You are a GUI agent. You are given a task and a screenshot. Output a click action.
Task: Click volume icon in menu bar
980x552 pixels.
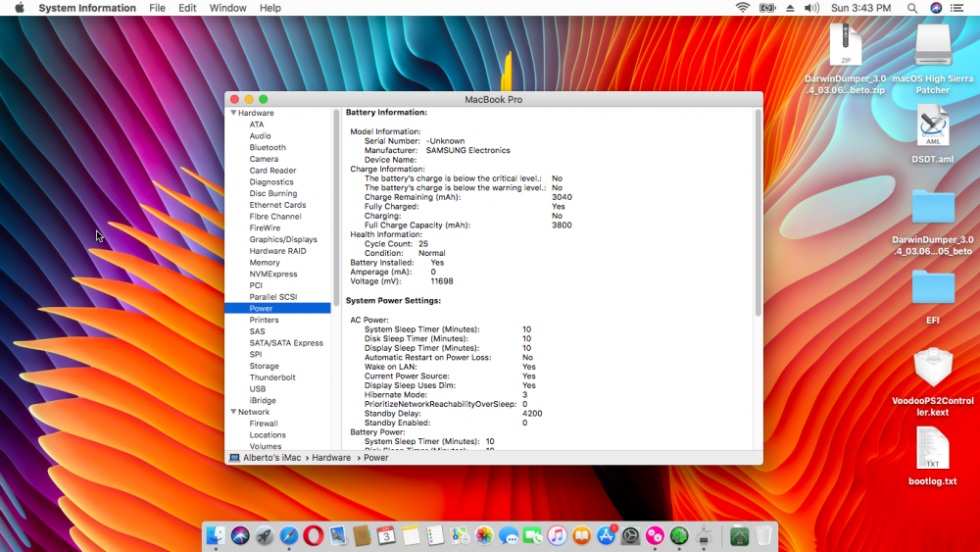tap(811, 8)
